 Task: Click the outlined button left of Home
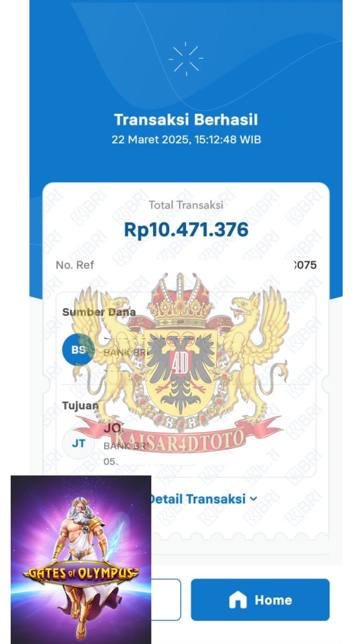click(x=166, y=600)
